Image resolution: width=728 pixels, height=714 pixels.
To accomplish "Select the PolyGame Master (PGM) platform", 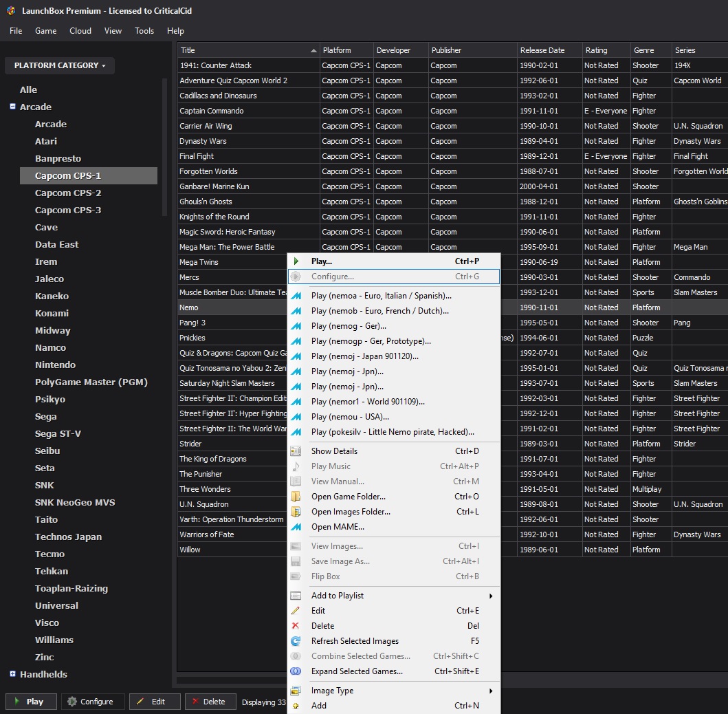I will coord(91,382).
